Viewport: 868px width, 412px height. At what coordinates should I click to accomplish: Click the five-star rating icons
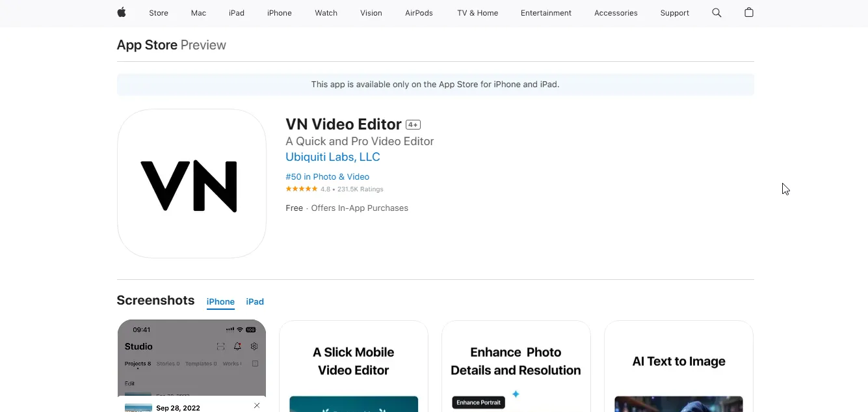point(302,189)
